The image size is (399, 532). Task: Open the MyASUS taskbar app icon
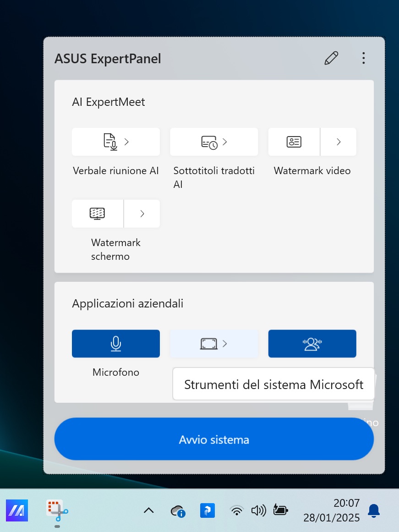coord(17,510)
